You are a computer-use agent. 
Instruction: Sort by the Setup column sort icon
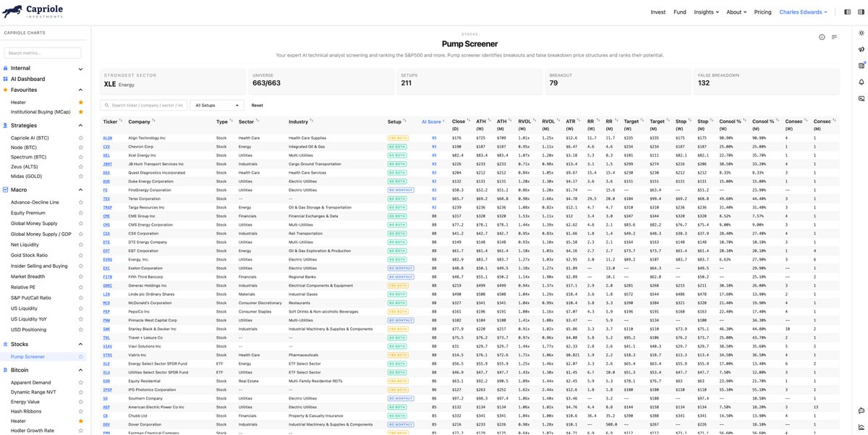(x=406, y=121)
